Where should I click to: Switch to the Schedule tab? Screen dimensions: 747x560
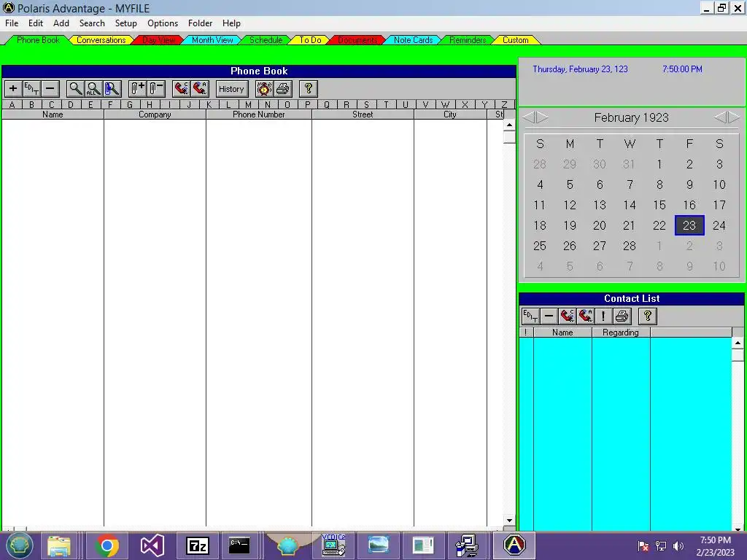[266, 40]
